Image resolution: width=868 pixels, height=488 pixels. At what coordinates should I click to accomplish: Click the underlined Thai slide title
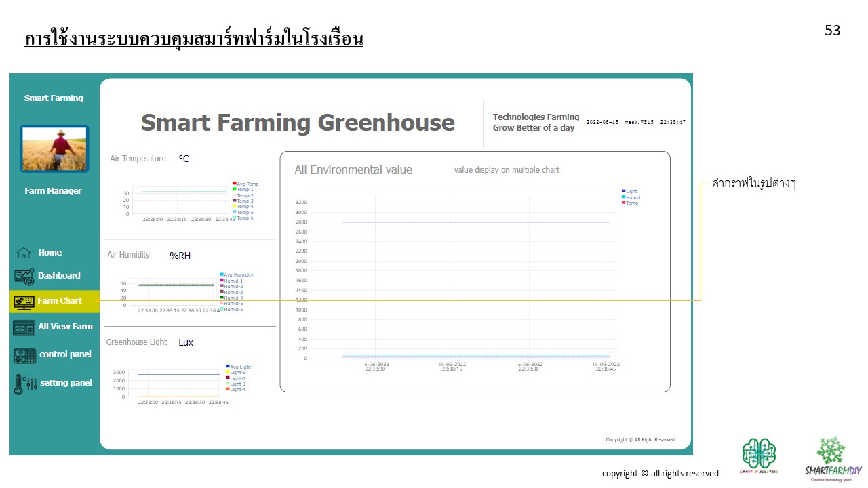pyautogui.click(x=194, y=39)
